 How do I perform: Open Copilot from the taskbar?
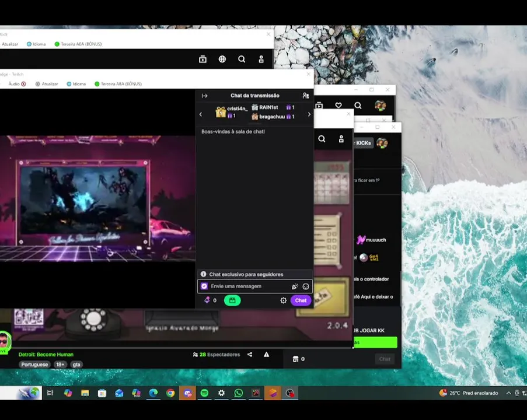pyautogui.click(x=68, y=393)
